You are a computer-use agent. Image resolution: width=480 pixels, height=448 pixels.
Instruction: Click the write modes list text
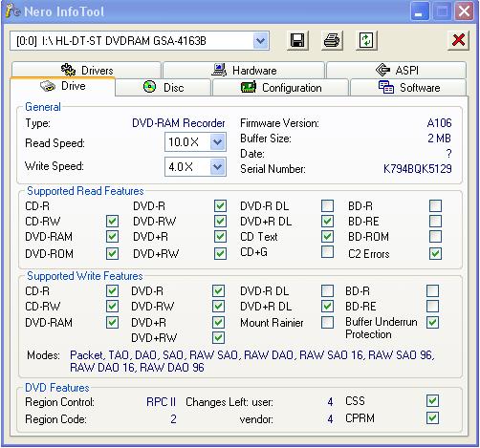coord(252,361)
